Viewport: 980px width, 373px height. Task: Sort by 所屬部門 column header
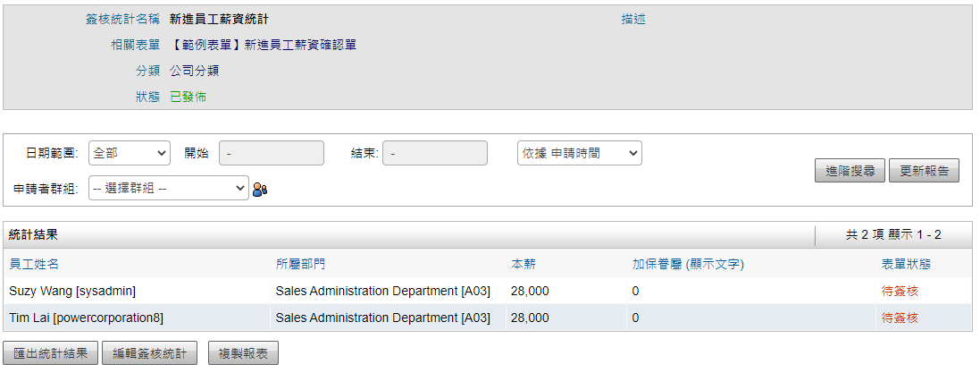coord(301,264)
